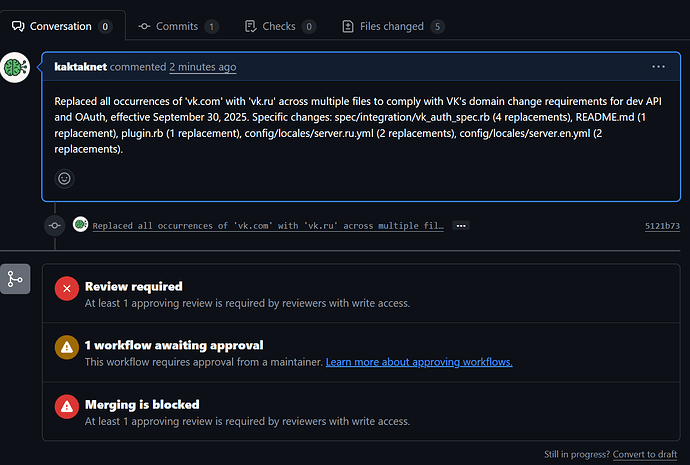Click the merge branch icon box

[x=15, y=279]
